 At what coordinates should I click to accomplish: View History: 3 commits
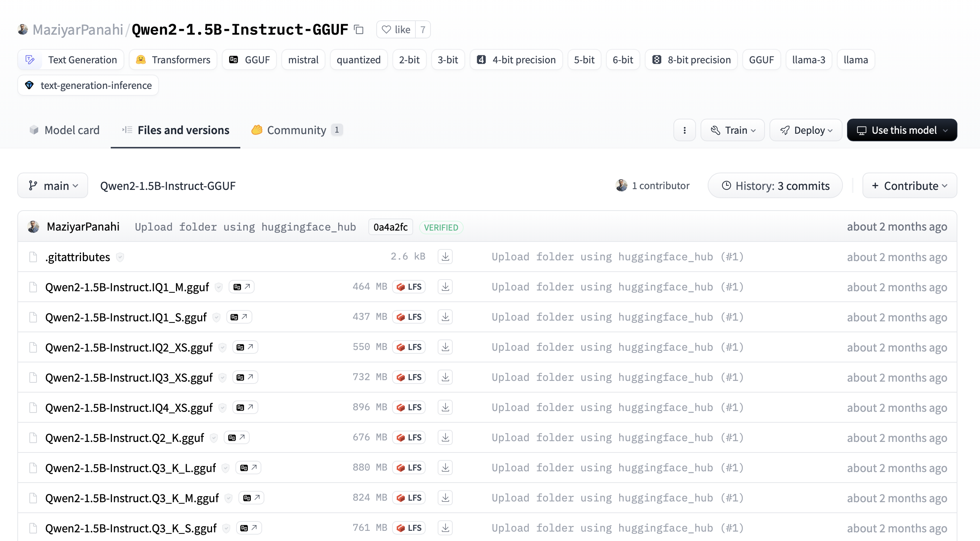pos(775,186)
